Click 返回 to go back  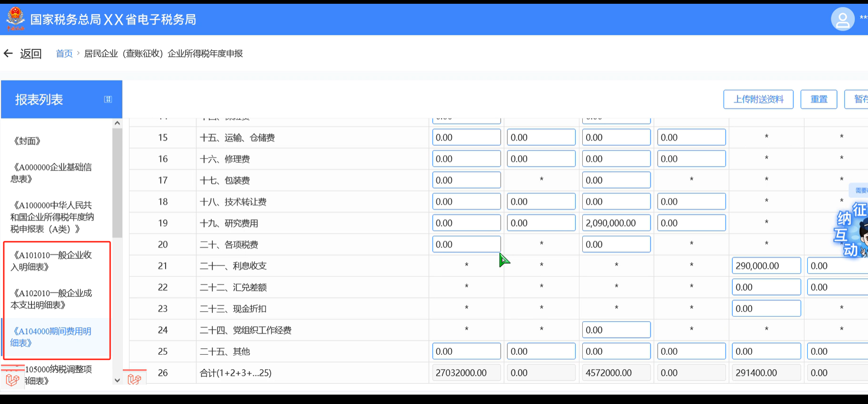click(x=31, y=54)
